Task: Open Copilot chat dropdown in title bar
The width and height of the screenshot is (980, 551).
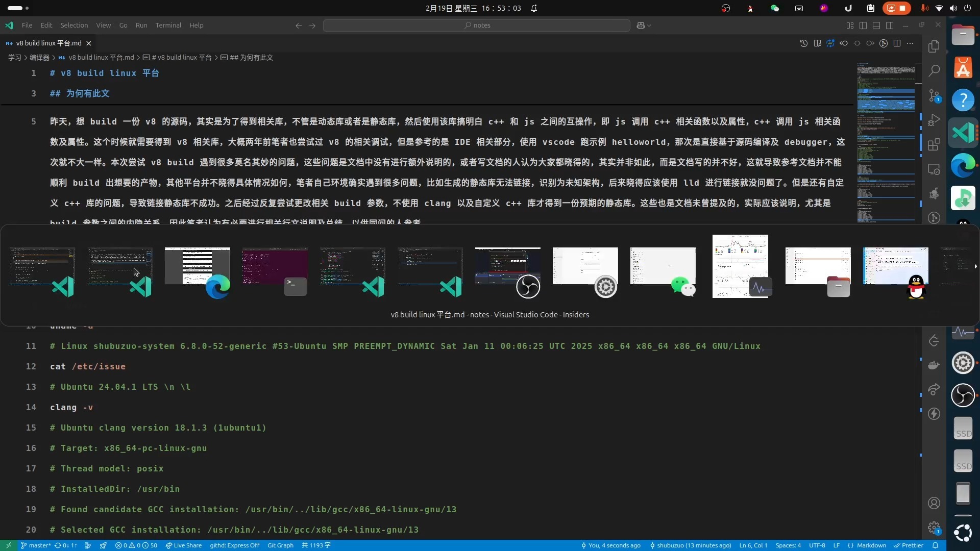Action: 644,26
